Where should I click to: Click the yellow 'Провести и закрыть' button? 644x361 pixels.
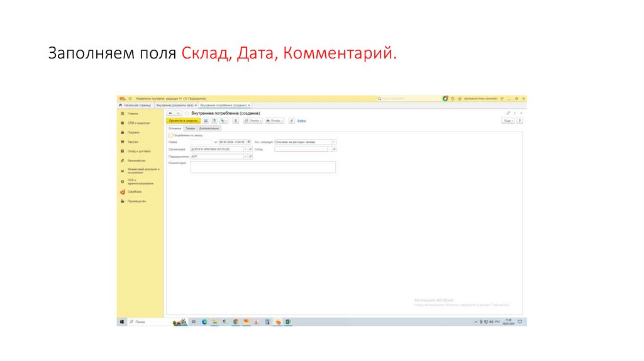pos(183,121)
